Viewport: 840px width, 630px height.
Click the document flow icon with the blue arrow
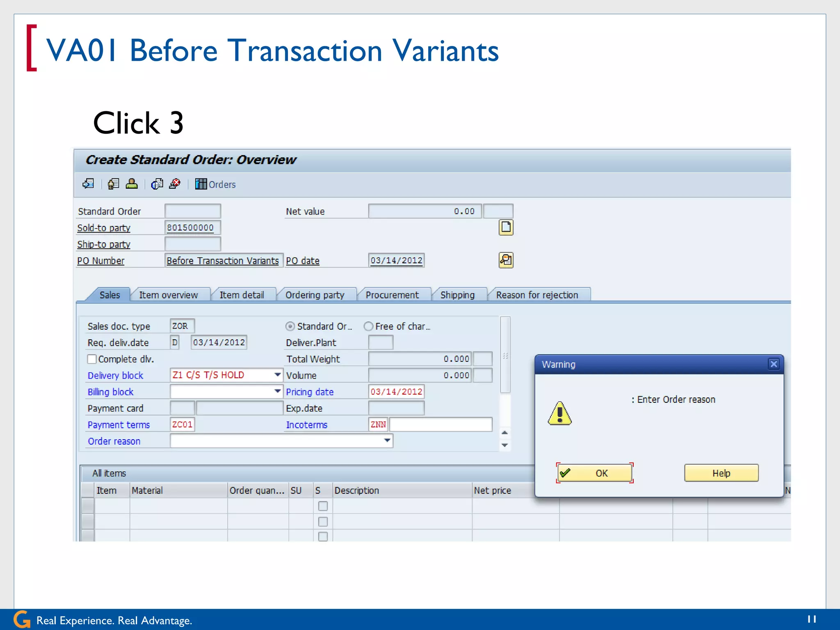88,184
